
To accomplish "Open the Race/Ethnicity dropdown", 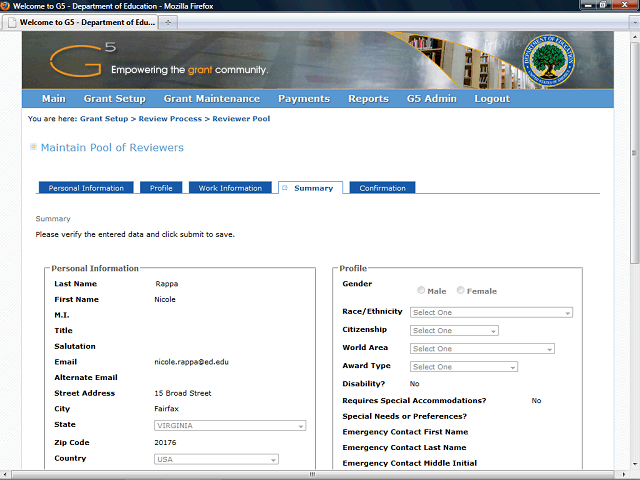I will (491, 313).
